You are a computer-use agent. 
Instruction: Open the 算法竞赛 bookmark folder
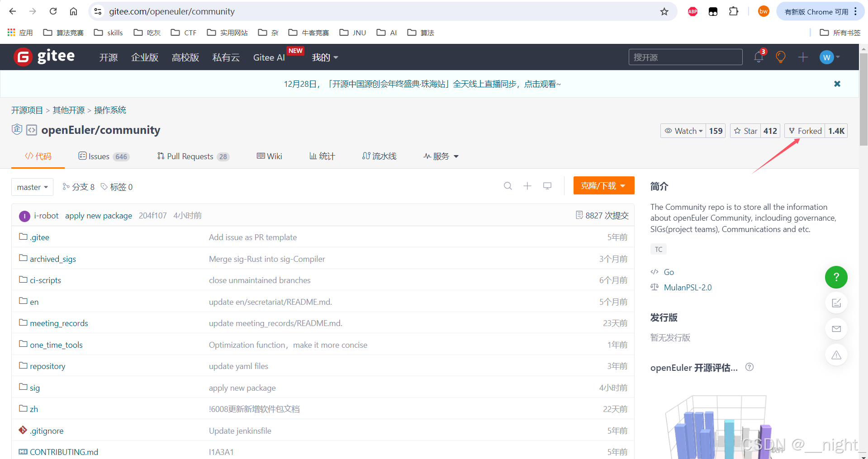[x=63, y=33]
